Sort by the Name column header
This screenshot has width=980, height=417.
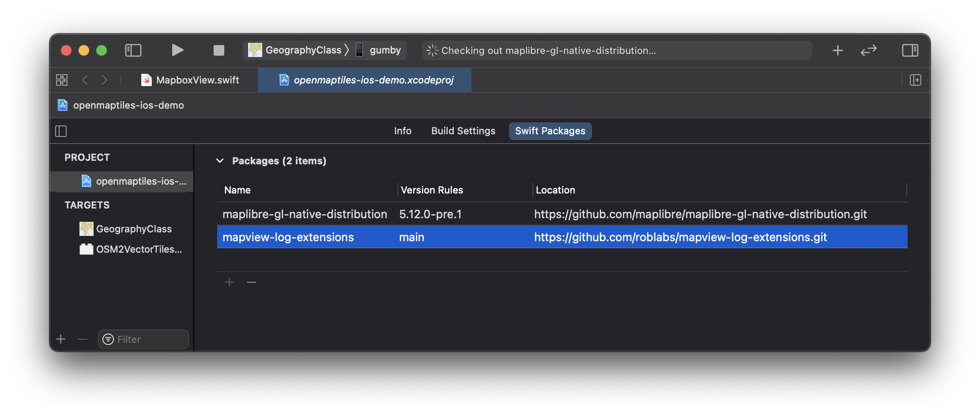click(237, 190)
